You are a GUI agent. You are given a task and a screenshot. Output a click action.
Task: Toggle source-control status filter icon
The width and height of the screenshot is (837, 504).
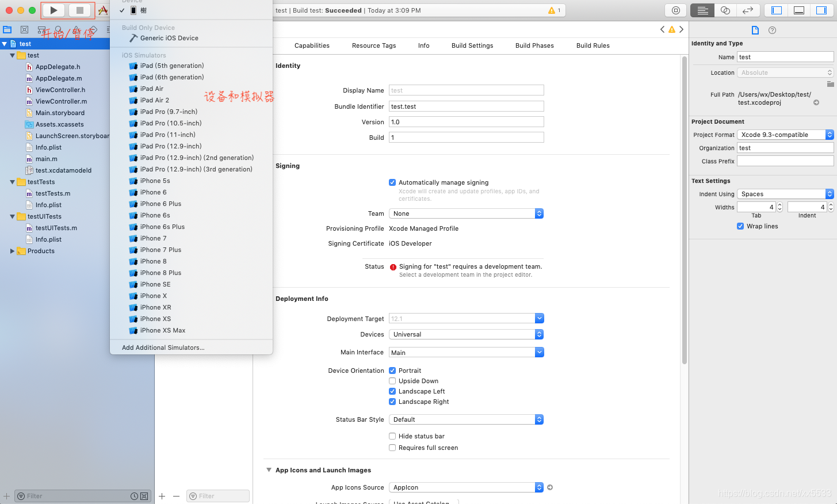(x=144, y=496)
